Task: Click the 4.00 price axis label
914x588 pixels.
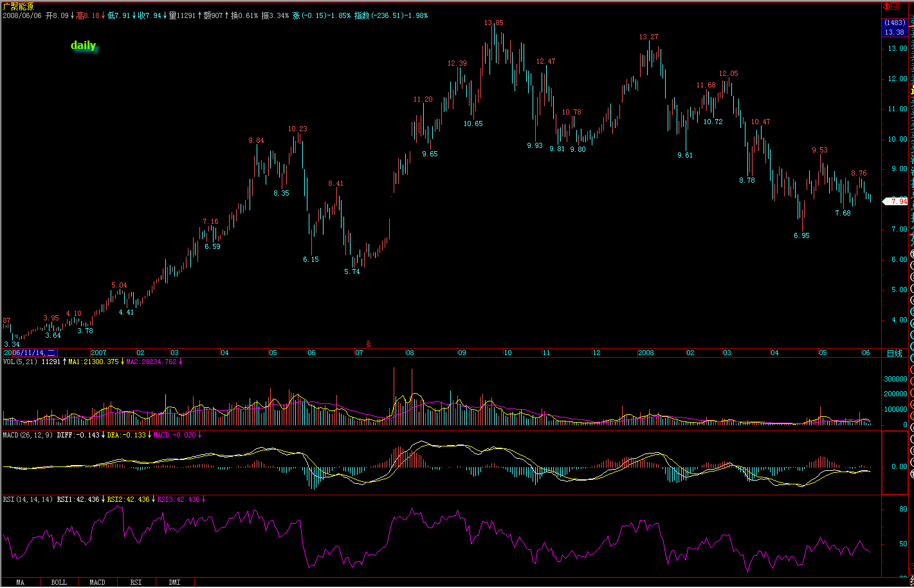Action: [x=899, y=320]
